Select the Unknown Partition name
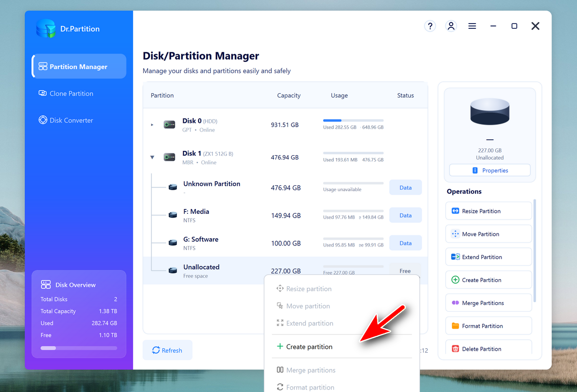Viewport: 577px width, 392px height. pyautogui.click(x=212, y=184)
